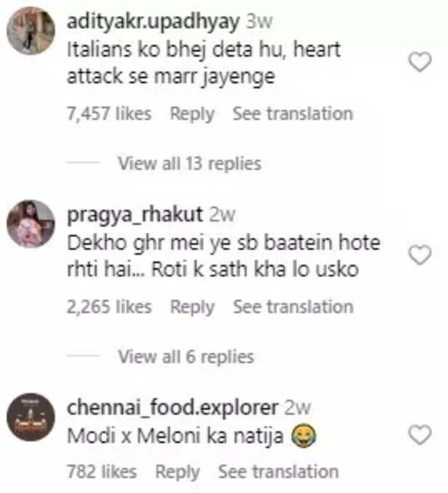
Task: View the 782 likes list
Action: [102, 472]
